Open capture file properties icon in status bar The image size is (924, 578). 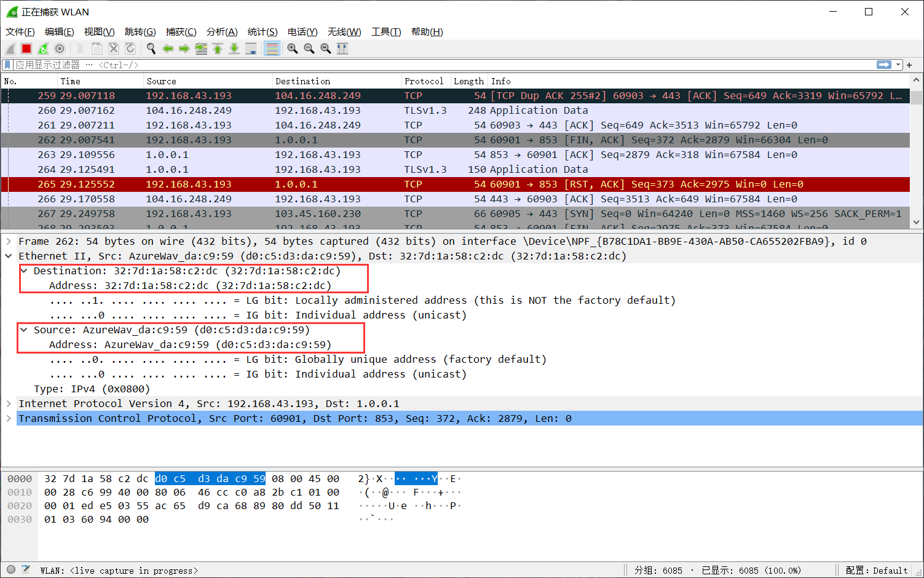[x=26, y=569]
